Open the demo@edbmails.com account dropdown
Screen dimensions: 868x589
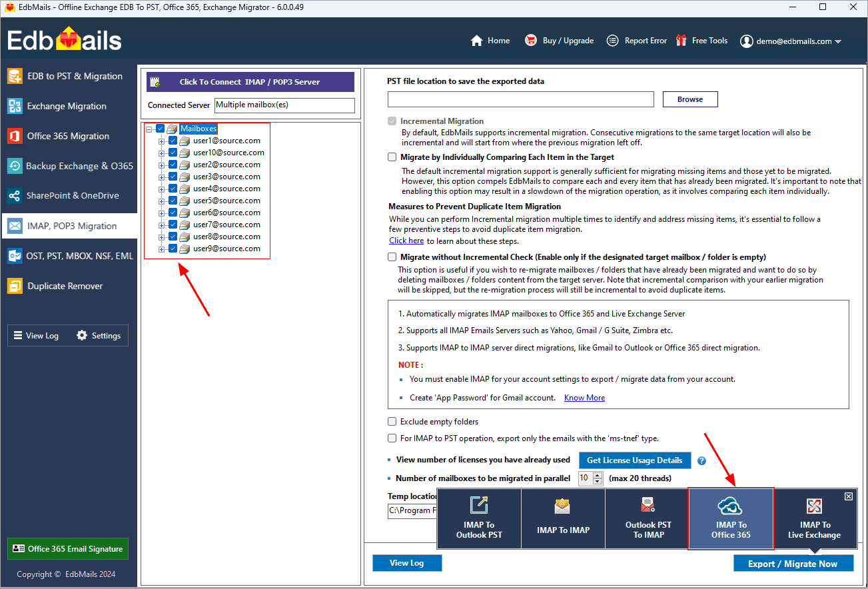(x=838, y=41)
